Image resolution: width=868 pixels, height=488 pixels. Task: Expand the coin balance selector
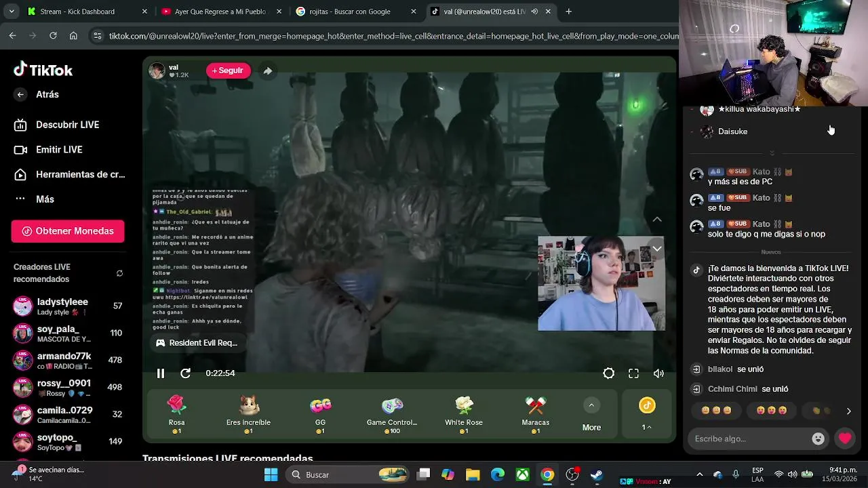pyautogui.click(x=647, y=427)
